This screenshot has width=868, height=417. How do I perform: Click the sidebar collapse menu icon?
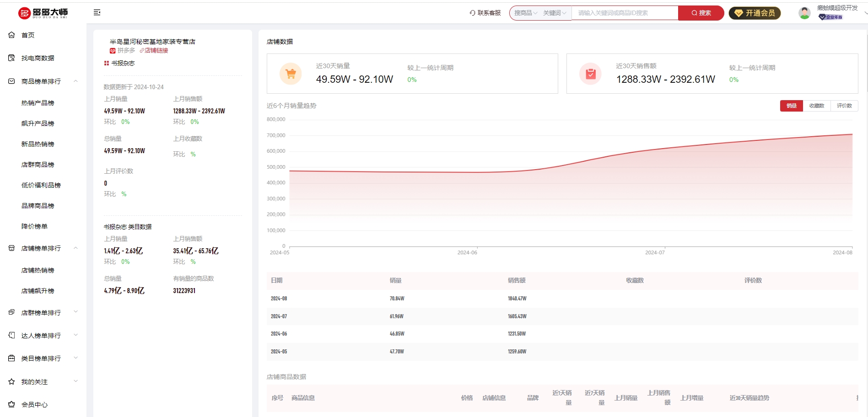click(97, 12)
